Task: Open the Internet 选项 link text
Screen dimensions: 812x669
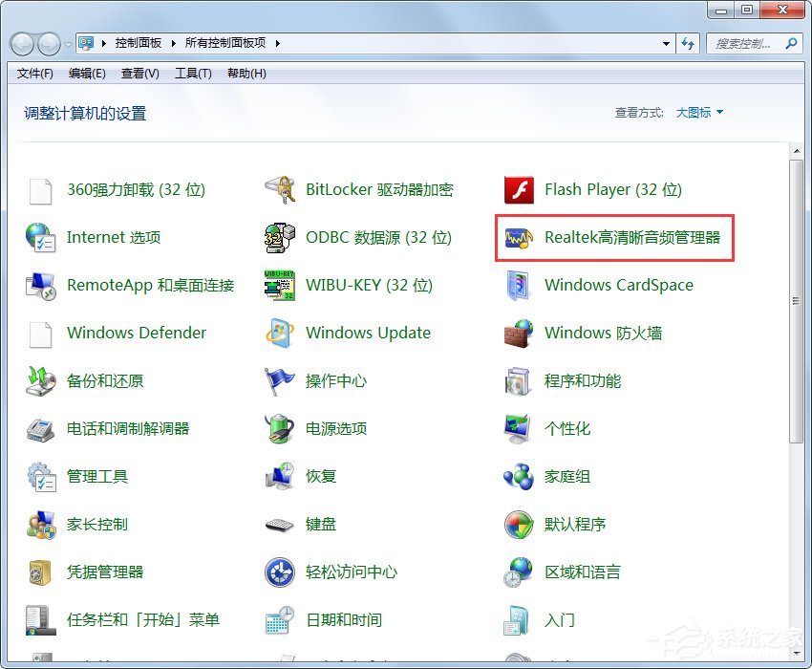Action: tap(114, 237)
